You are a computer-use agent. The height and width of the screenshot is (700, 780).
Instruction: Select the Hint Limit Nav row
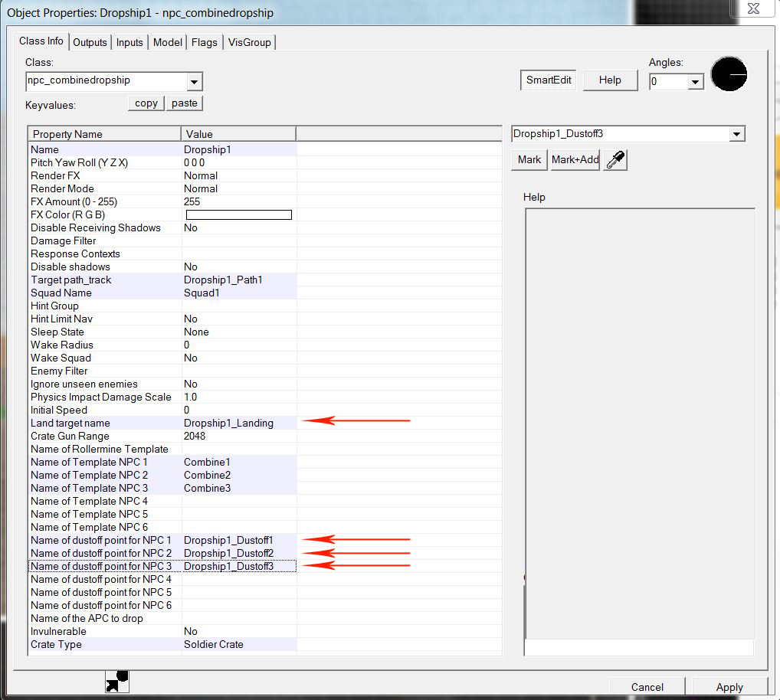pos(162,319)
